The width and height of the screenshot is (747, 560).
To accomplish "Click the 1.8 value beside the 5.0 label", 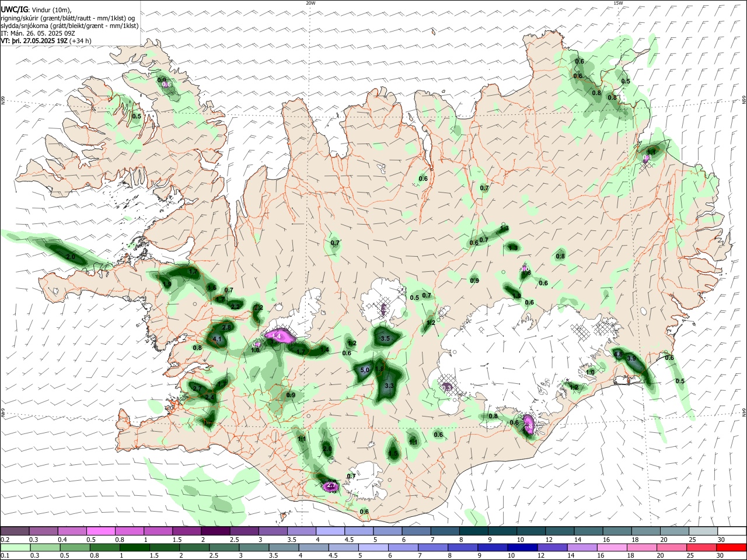I will click(x=379, y=369).
